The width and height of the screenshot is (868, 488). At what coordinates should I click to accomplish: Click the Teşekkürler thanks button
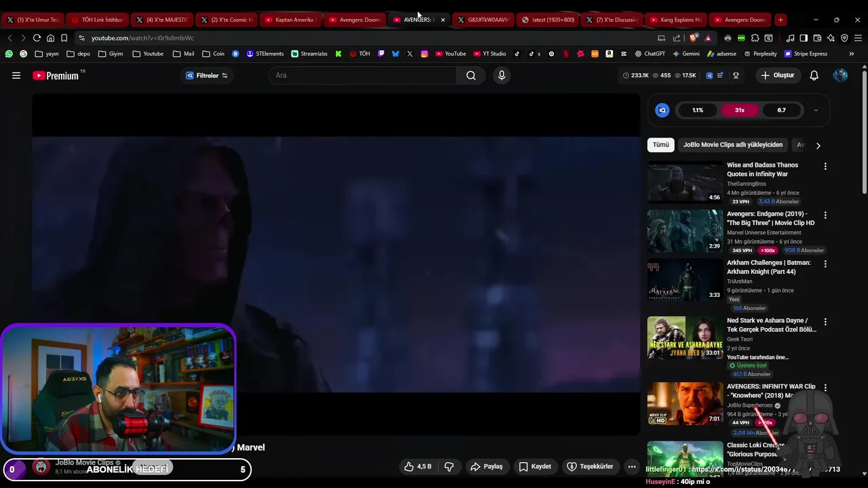coord(590,466)
